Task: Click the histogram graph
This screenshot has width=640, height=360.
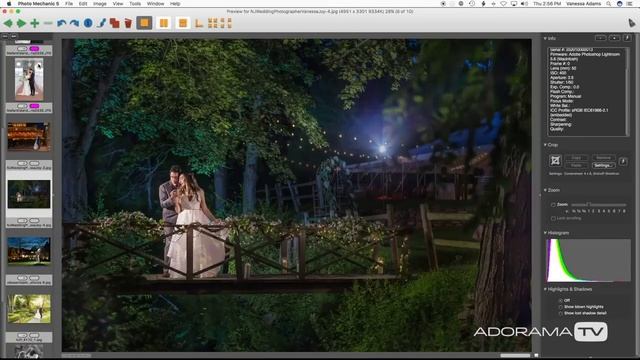Action: click(x=588, y=260)
